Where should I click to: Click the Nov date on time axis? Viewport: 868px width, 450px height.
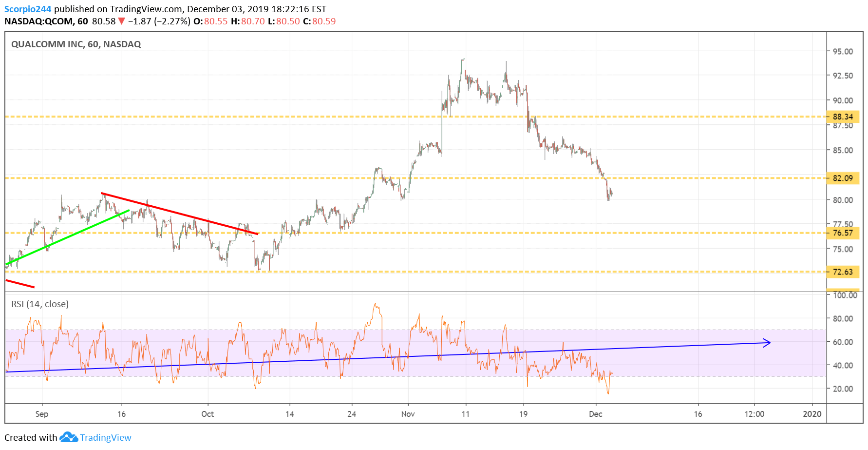coord(408,414)
